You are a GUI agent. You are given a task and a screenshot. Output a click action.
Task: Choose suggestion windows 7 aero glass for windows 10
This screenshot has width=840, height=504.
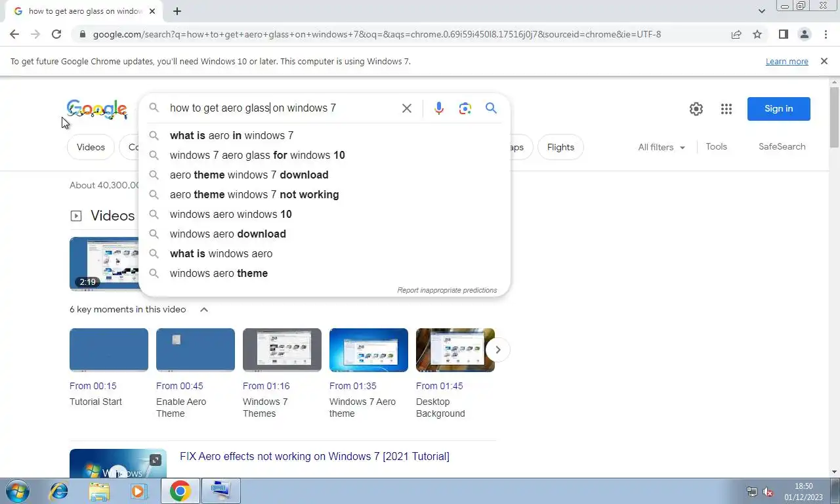tap(324, 155)
